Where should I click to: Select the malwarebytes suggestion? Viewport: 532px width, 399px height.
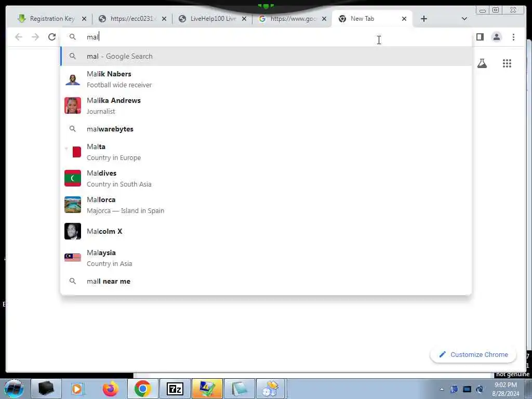tap(266, 129)
